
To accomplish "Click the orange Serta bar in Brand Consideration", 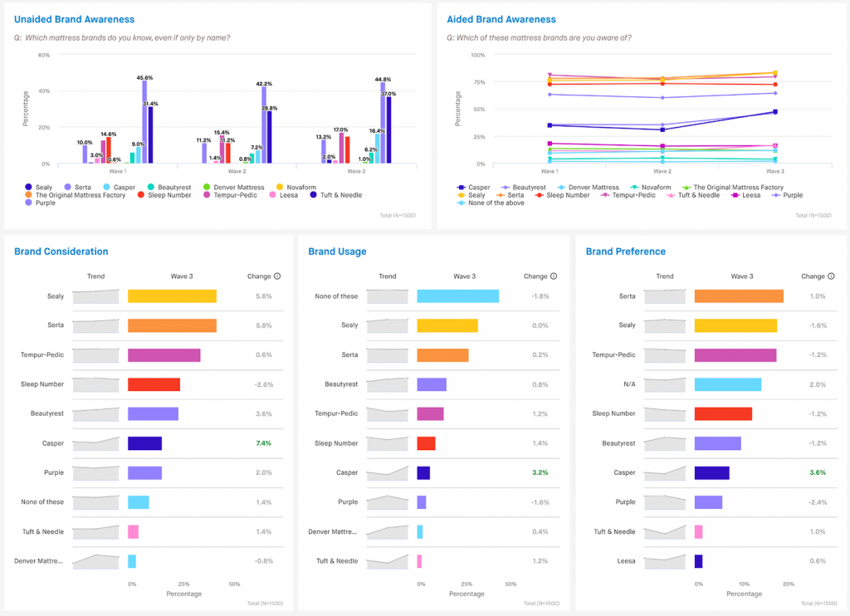I will [x=172, y=325].
